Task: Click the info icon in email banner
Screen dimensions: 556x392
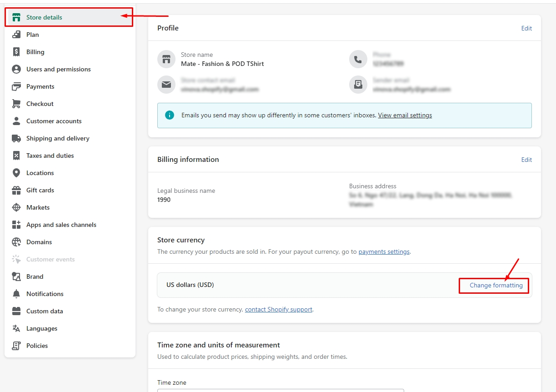Action: [170, 115]
